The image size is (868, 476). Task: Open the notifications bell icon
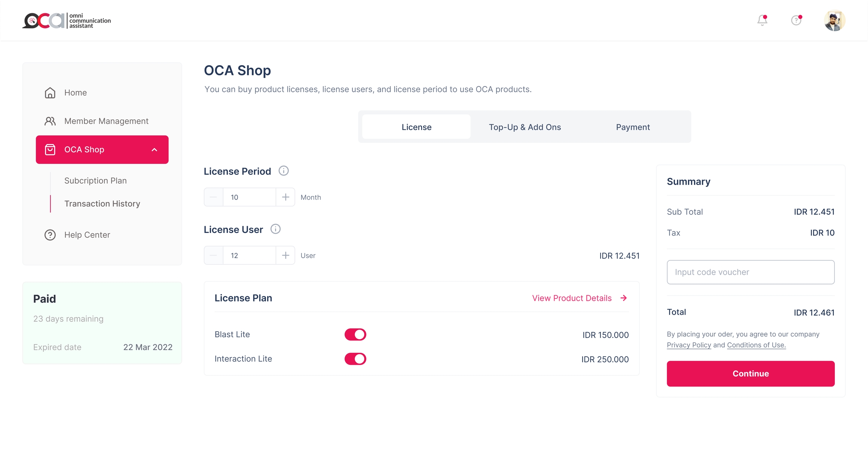click(x=762, y=20)
